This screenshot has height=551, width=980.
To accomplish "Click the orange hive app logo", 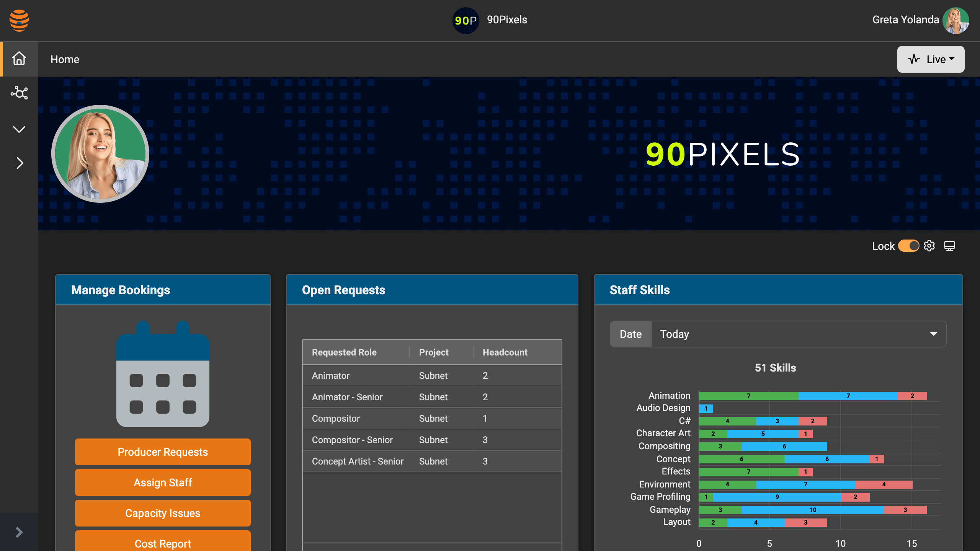I will 19,20.
